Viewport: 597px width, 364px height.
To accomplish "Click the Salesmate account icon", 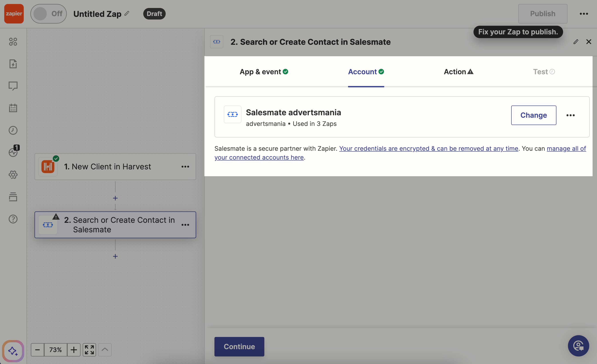I will coord(233,114).
